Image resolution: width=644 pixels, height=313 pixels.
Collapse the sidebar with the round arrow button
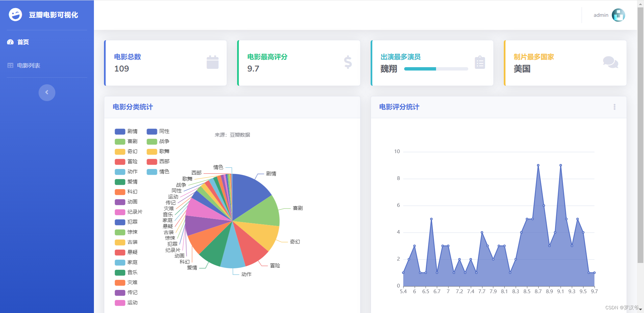click(47, 92)
